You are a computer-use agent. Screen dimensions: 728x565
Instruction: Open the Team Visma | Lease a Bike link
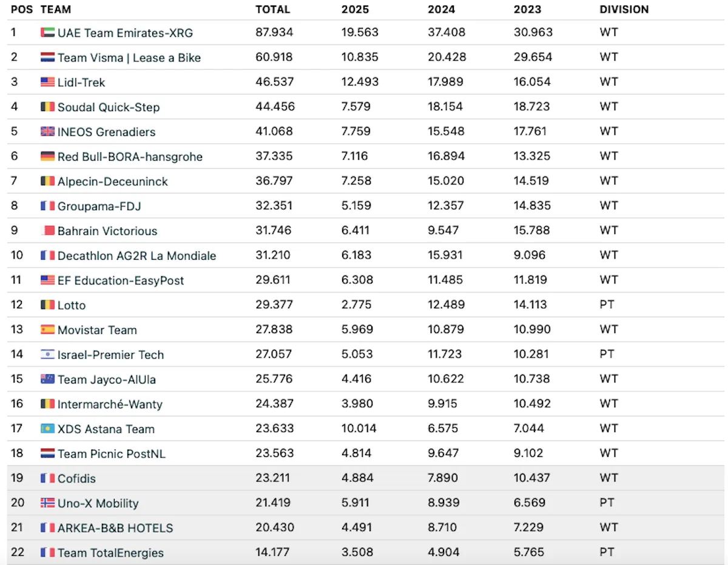tap(129, 58)
